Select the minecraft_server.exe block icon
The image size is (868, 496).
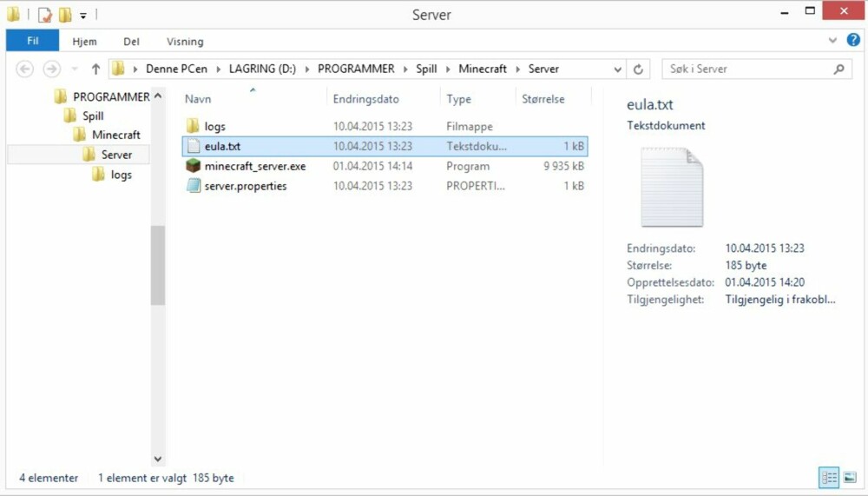(x=193, y=166)
